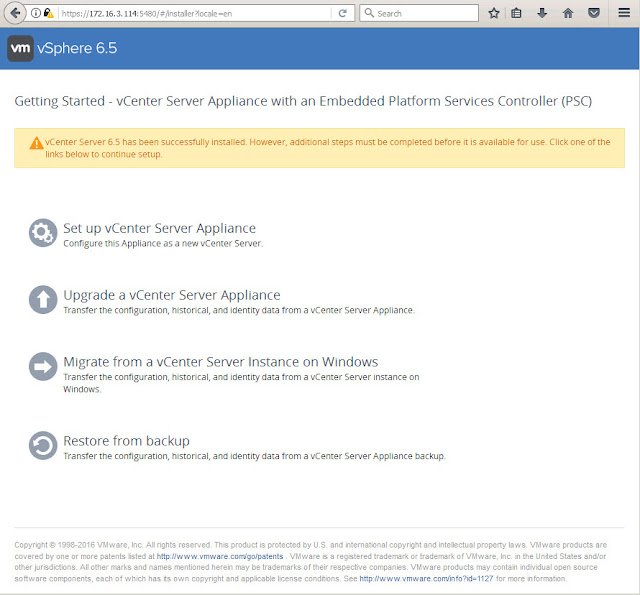Click the Getting Started page heading

(303, 101)
